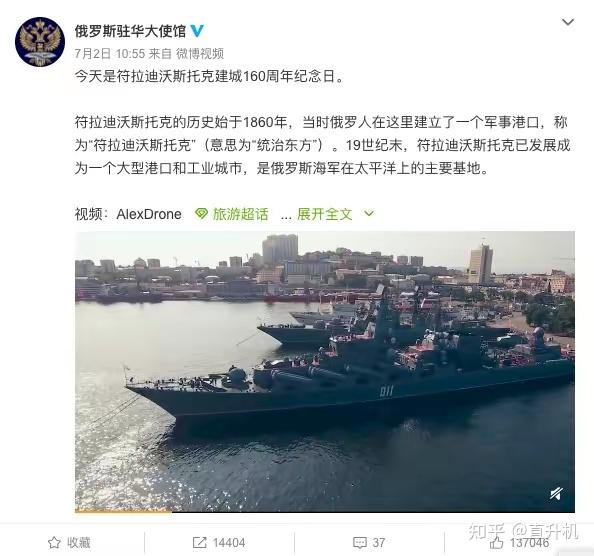Play the Vladivostok harbor video
This screenshot has height=556, width=594.
click(325, 372)
